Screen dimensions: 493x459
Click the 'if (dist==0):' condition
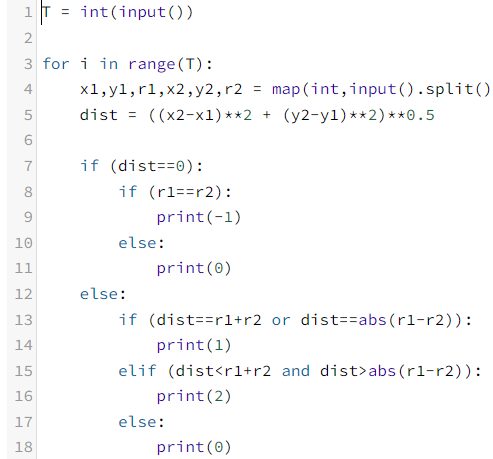tap(141, 166)
